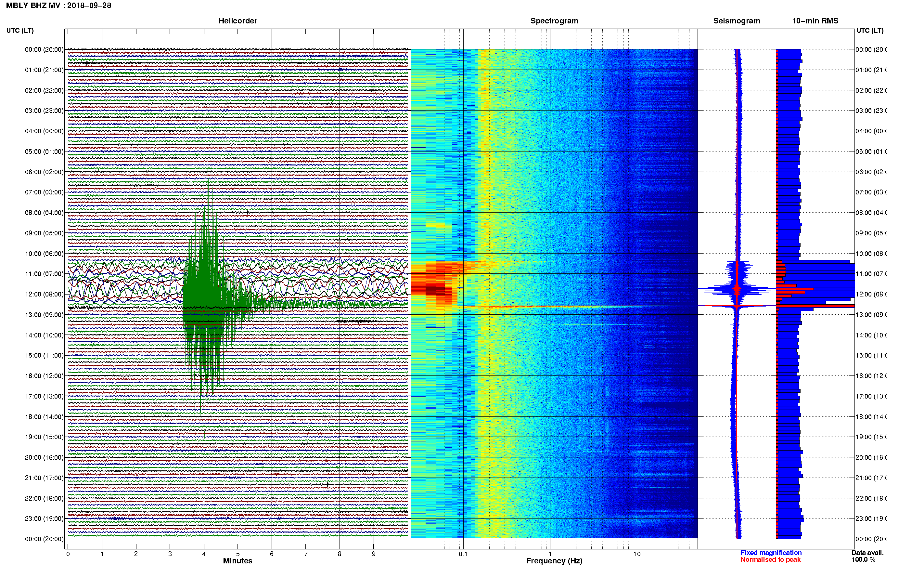924x578 pixels.
Task: Click left time label '23:00 (19:00)'
Action: click(x=44, y=519)
